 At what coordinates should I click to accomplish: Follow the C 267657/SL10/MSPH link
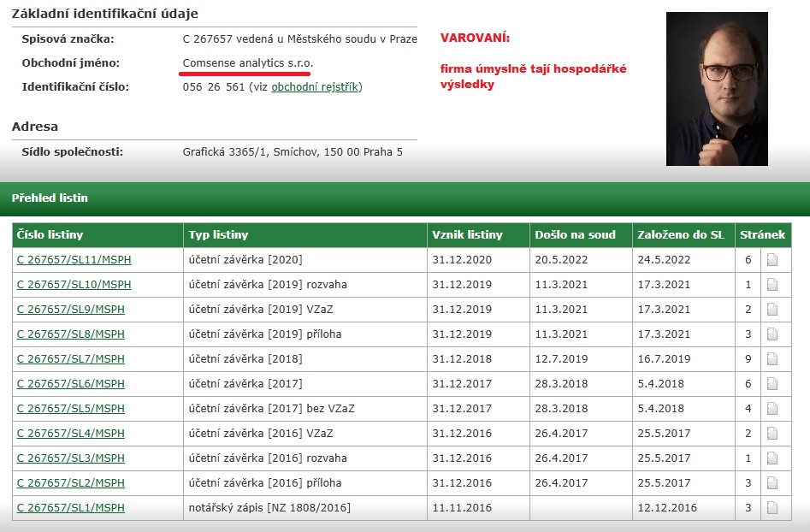[74, 285]
